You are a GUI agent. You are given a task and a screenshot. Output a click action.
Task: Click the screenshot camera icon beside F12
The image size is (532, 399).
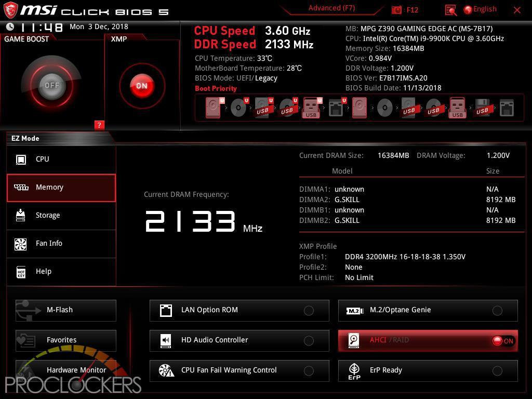point(396,10)
